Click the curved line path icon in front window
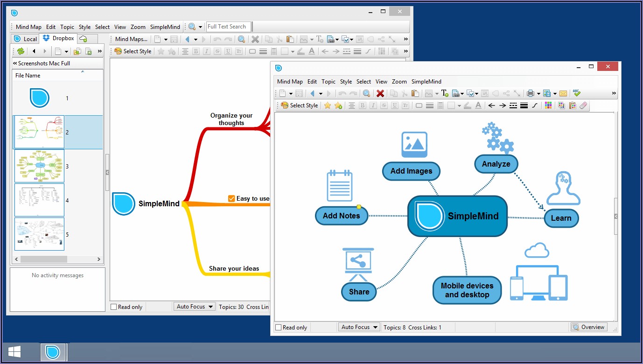Screen dimensions: 643x364 [x=535, y=105]
